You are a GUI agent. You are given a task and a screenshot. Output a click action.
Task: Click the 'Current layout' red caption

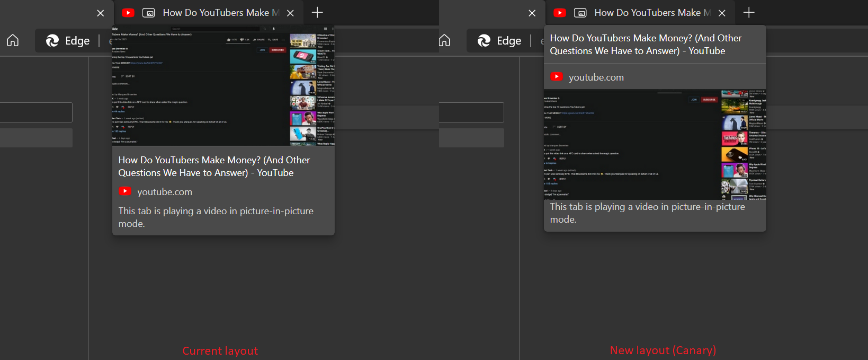[220, 351]
